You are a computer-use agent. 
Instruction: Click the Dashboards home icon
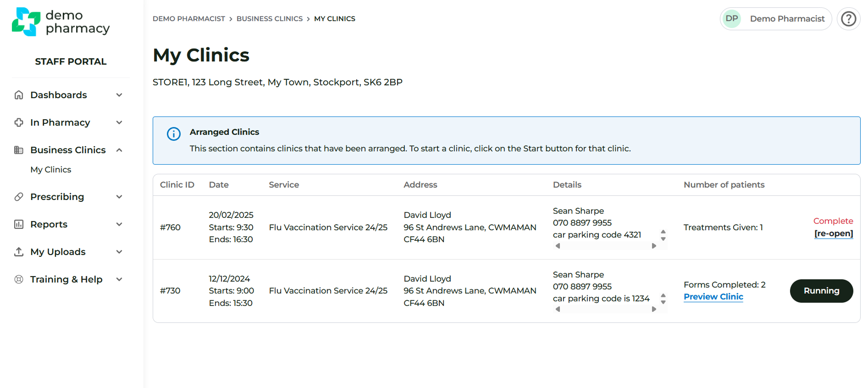(x=19, y=95)
